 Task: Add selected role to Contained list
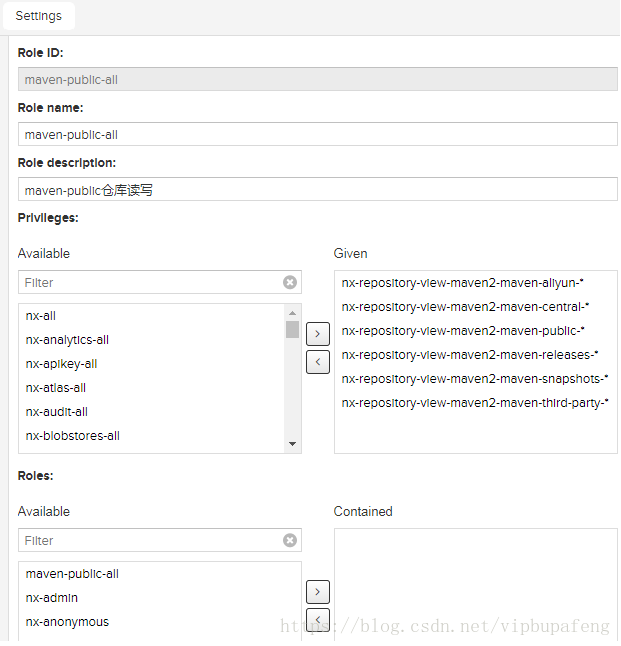pyautogui.click(x=318, y=592)
